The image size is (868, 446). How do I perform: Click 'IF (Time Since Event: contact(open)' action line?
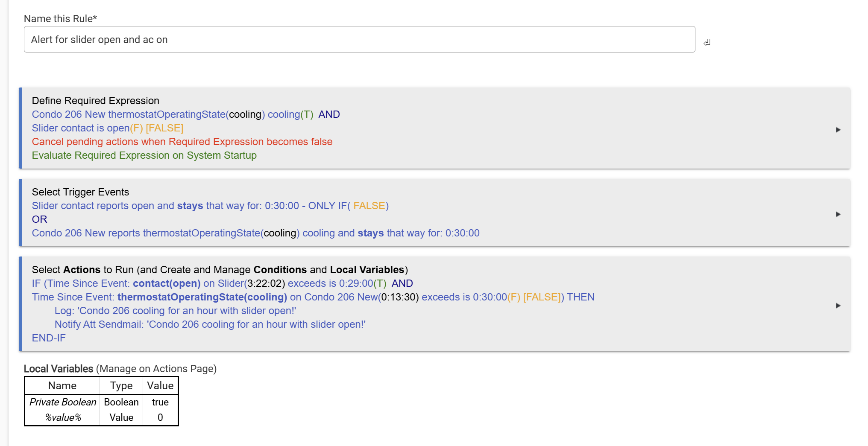(223, 283)
